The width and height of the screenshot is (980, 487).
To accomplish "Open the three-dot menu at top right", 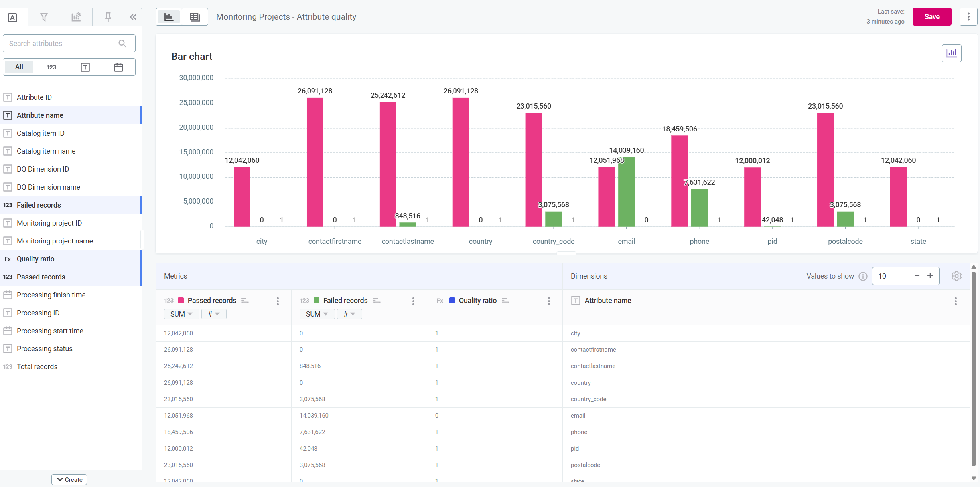I will point(968,16).
